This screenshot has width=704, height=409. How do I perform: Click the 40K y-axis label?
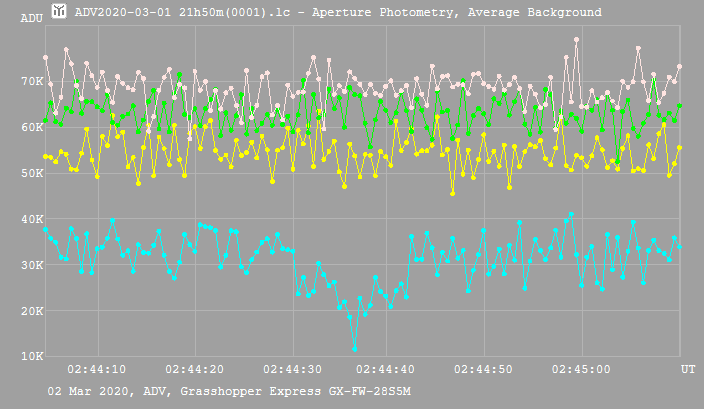[x=30, y=219]
